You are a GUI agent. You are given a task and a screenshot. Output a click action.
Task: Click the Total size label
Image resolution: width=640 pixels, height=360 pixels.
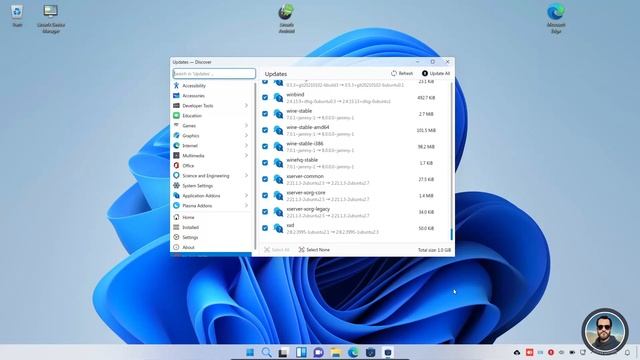coord(434,250)
